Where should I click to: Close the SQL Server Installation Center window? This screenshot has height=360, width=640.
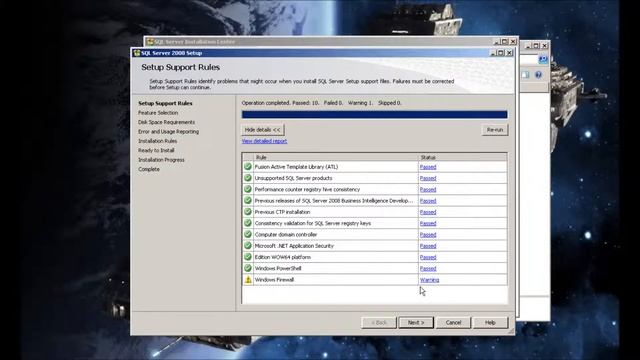pos(513,42)
